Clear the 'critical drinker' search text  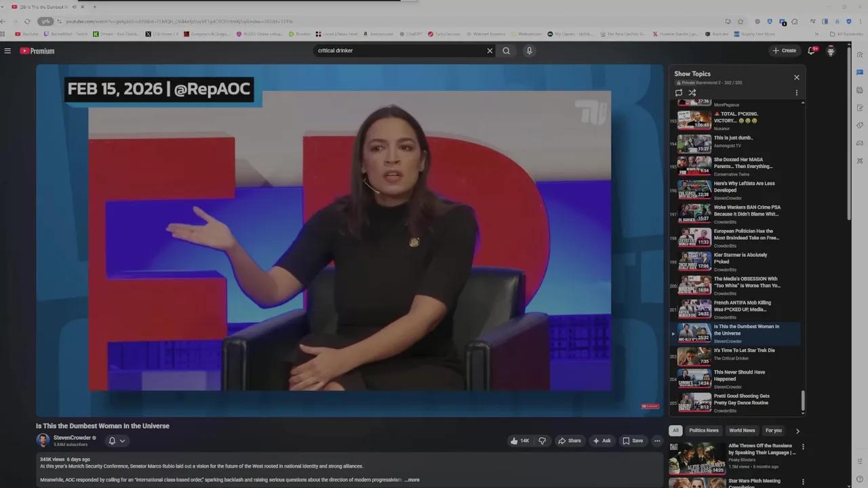pyautogui.click(x=490, y=51)
